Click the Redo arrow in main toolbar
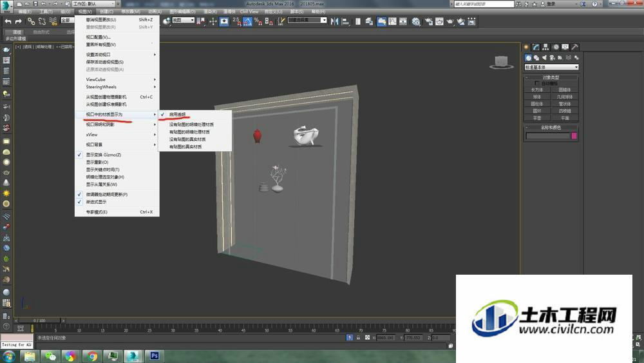 point(19,21)
